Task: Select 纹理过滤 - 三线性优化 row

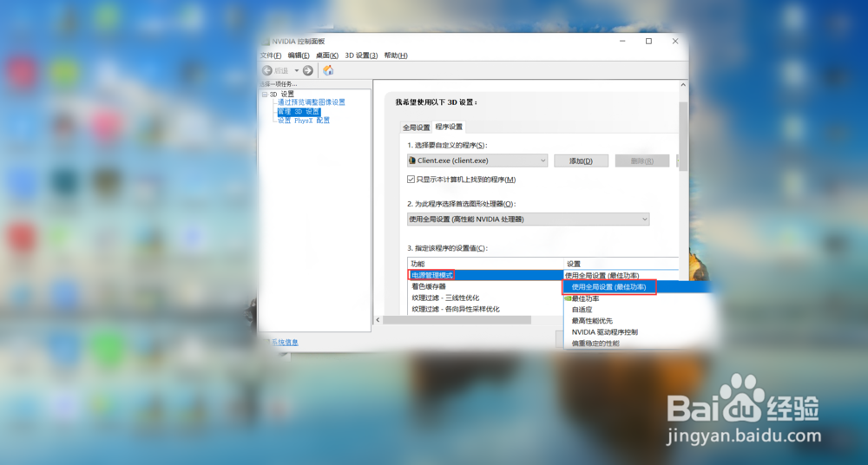Action: pos(485,298)
